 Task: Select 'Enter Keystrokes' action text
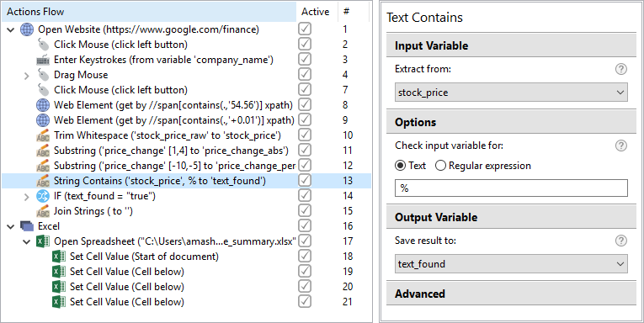click(163, 60)
